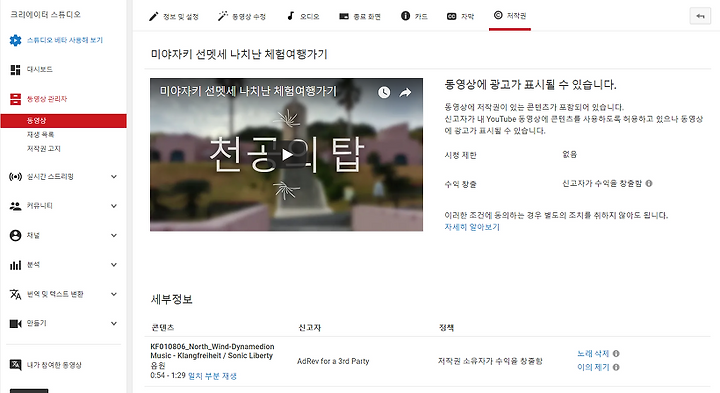Click the video title overlay on the player
This screenshot has height=393, width=720.
[248, 91]
